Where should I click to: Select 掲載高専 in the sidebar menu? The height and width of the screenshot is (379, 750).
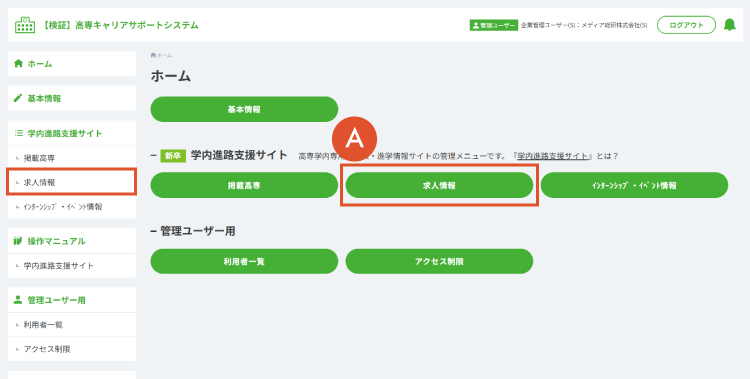click(x=72, y=158)
